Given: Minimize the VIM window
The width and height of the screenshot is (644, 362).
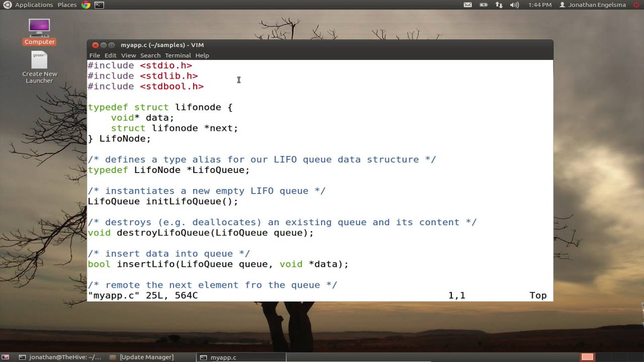Looking at the screenshot, I should coord(103,45).
